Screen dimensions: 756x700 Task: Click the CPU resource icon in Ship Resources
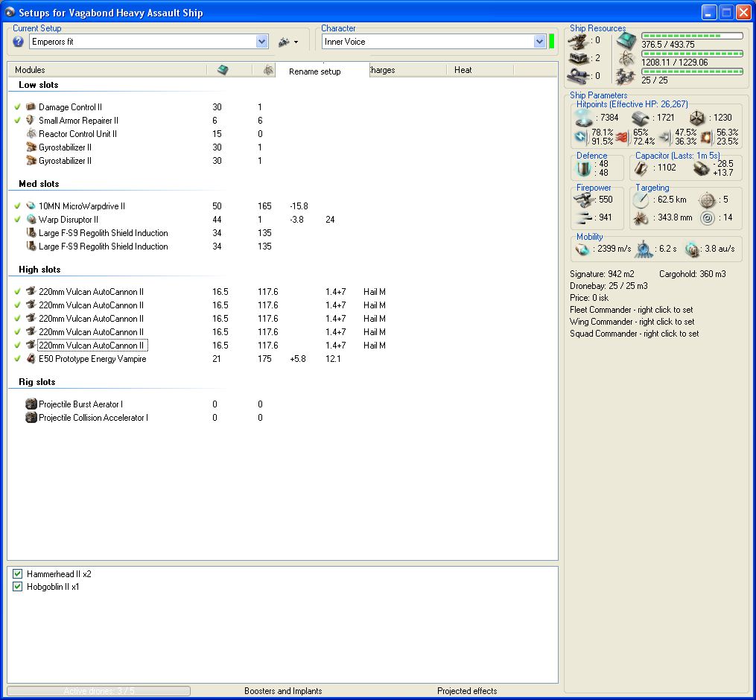(x=627, y=42)
